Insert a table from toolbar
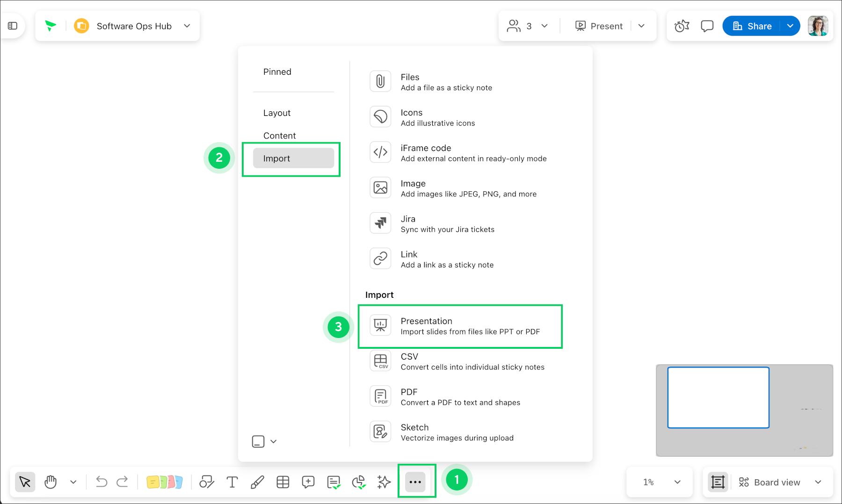842x504 pixels. [283, 482]
